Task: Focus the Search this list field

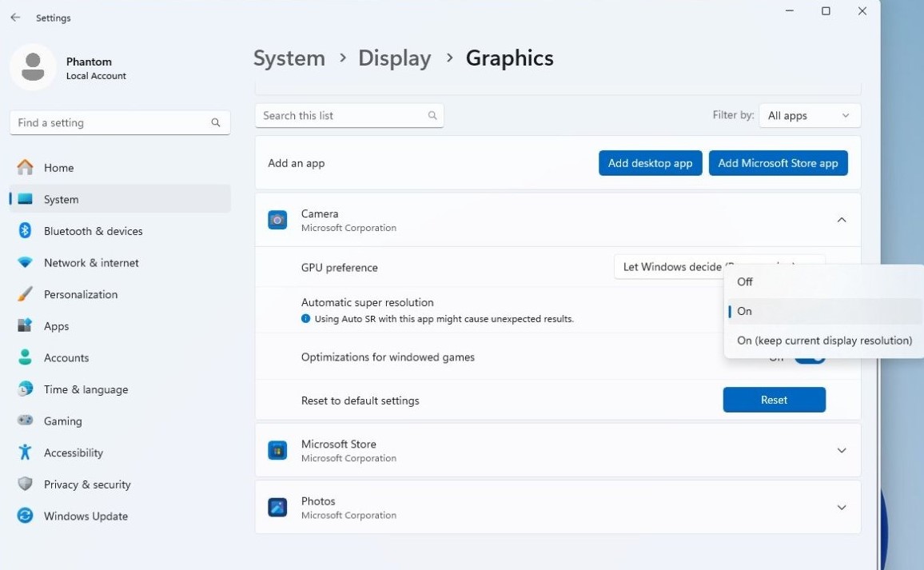Action: click(x=348, y=116)
